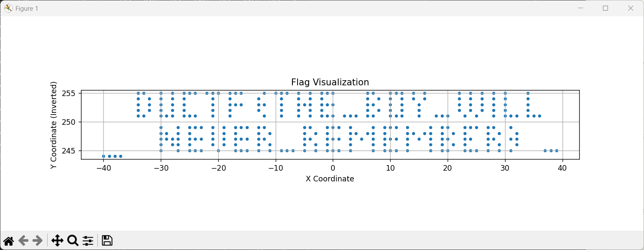Image resolution: width=644 pixels, height=250 pixels.
Task: Click the 'Y Coordinate (Inverted)' axis label
Action: point(54,125)
